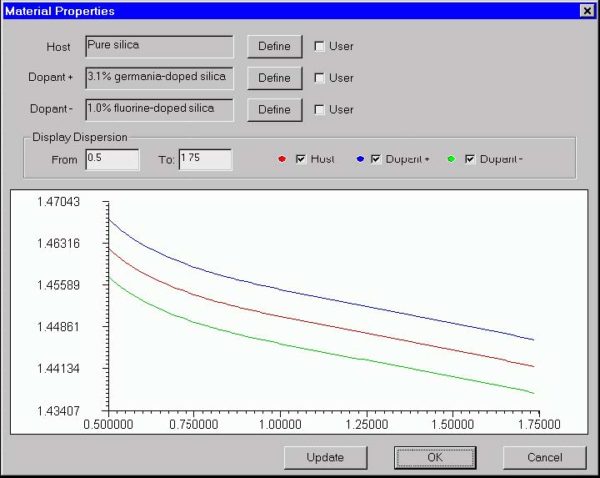Click the x-axis label 1.25000
Viewport: 600px width, 478px height.
367,424
